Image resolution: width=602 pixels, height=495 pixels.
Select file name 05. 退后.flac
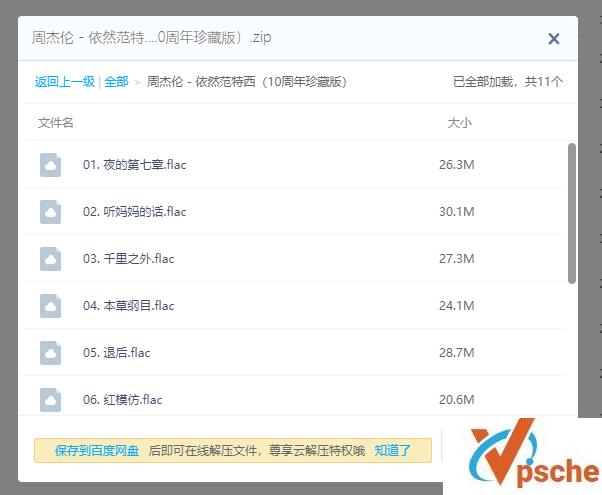[117, 353]
